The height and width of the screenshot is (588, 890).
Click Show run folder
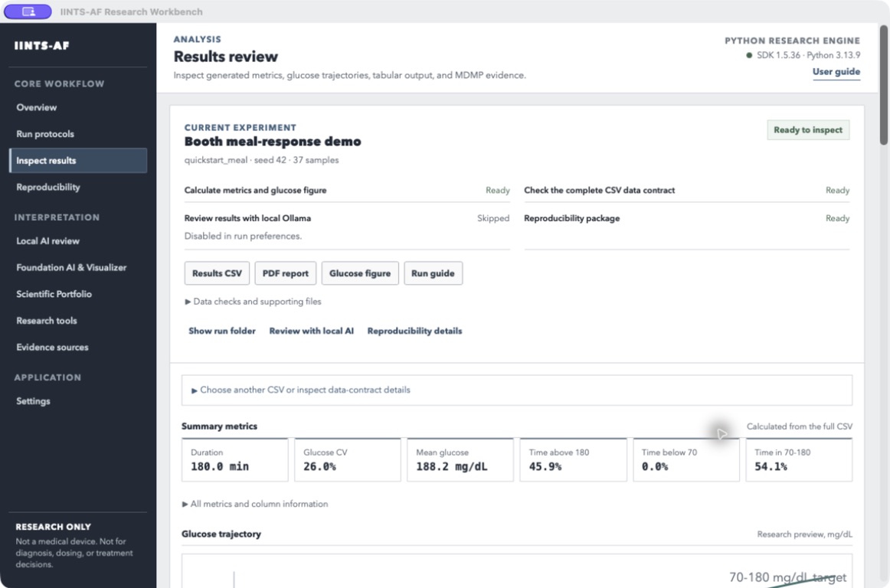click(x=222, y=331)
